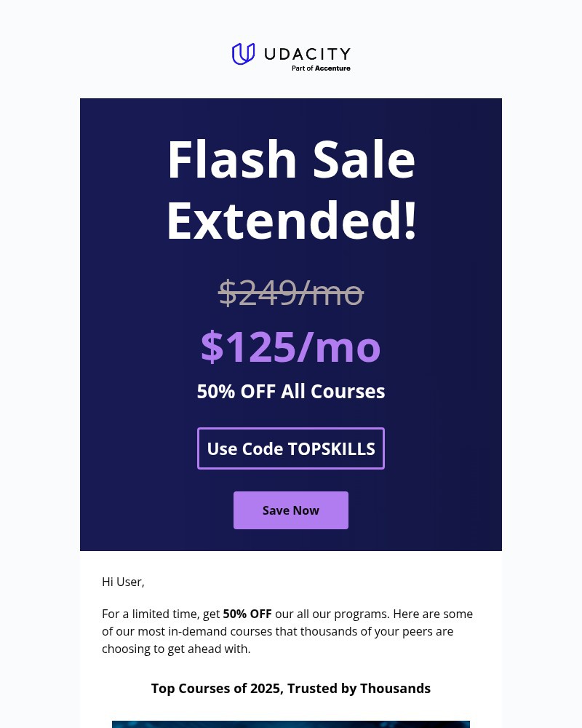Image resolution: width=582 pixels, height=728 pixels.
Task: Click the word "Accenture" under the logo
Action: point(332,68)
